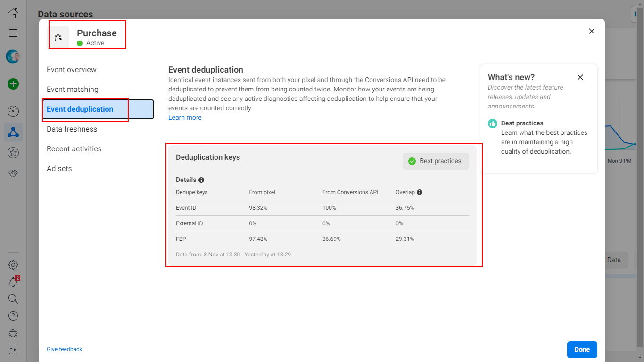Click the Search magnifier icon
The width and height of the screenshot is (644, 362).
[x=13, y=298]
